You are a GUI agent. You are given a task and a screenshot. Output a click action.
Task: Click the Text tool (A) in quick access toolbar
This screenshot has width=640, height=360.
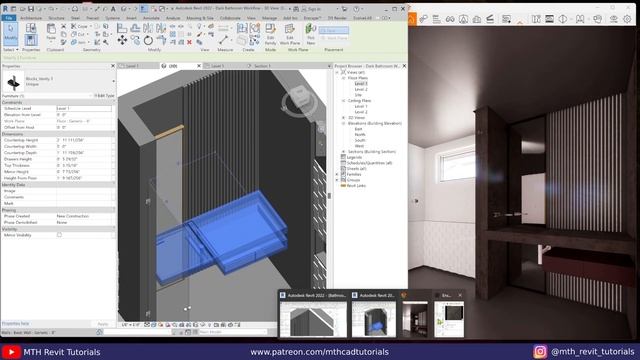tap(113, 9)
